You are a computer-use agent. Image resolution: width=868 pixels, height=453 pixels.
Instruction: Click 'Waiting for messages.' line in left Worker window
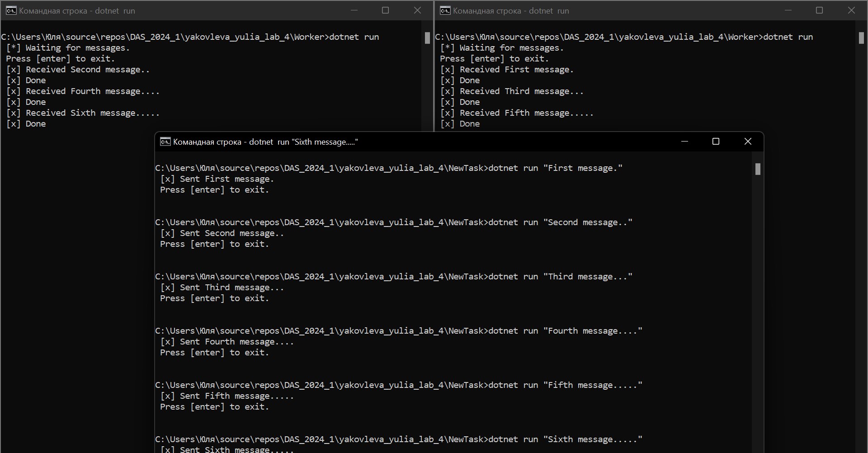[x=68, y=48]
